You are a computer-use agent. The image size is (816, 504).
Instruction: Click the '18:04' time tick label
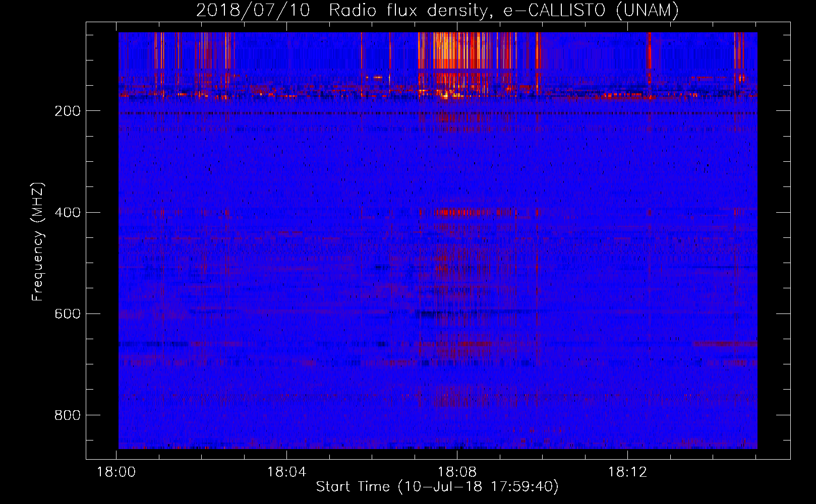tap(287, 472)
